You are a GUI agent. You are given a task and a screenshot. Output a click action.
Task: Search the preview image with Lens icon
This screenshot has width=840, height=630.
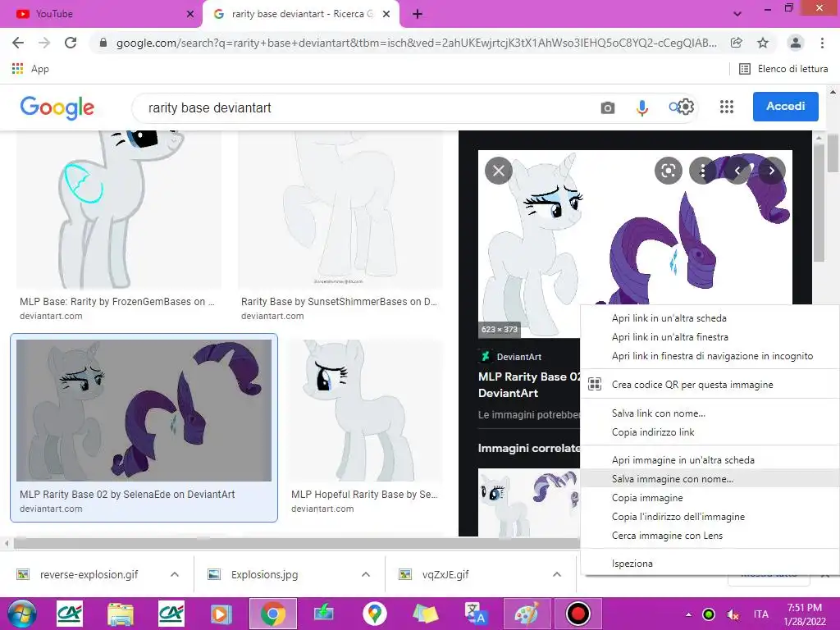click(668, 171)
